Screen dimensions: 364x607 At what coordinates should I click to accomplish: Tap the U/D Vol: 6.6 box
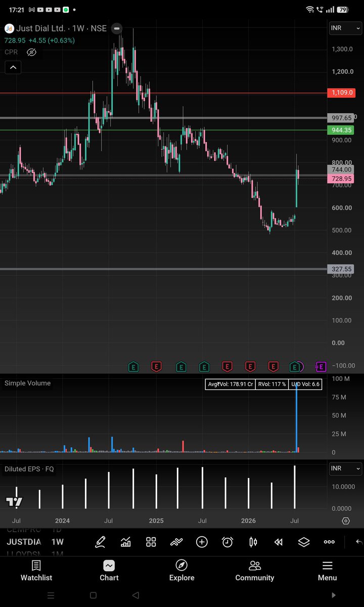pos(305,384)
